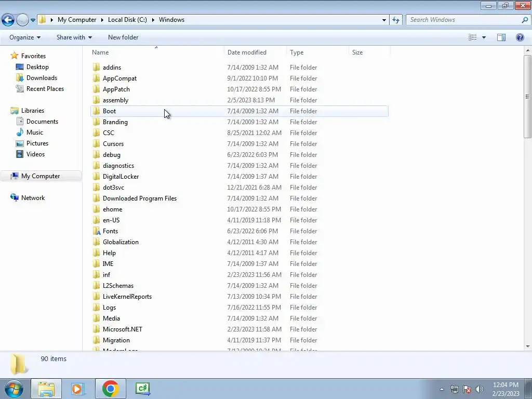
Task: Click Local Disk (C:) in the address path
Action: coord(127,20)
